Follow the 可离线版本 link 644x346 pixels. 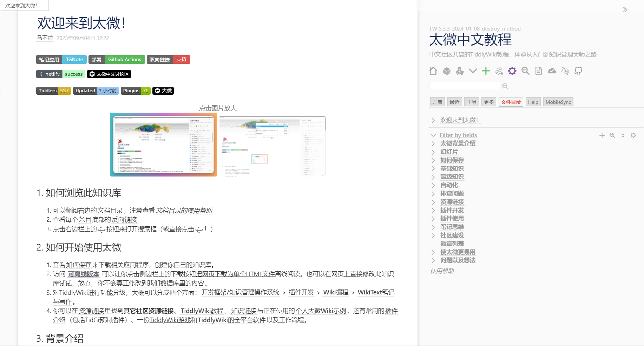click(84, 274)
